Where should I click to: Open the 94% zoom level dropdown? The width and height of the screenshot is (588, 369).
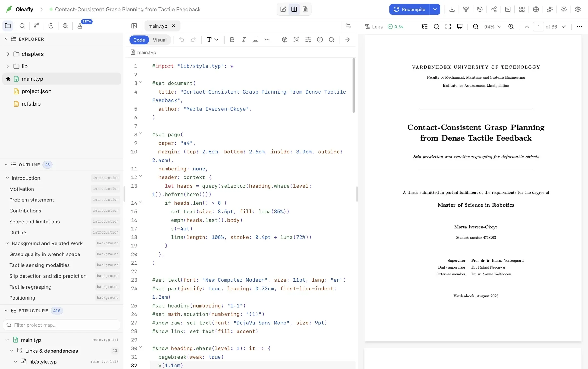tap(493, 26)
